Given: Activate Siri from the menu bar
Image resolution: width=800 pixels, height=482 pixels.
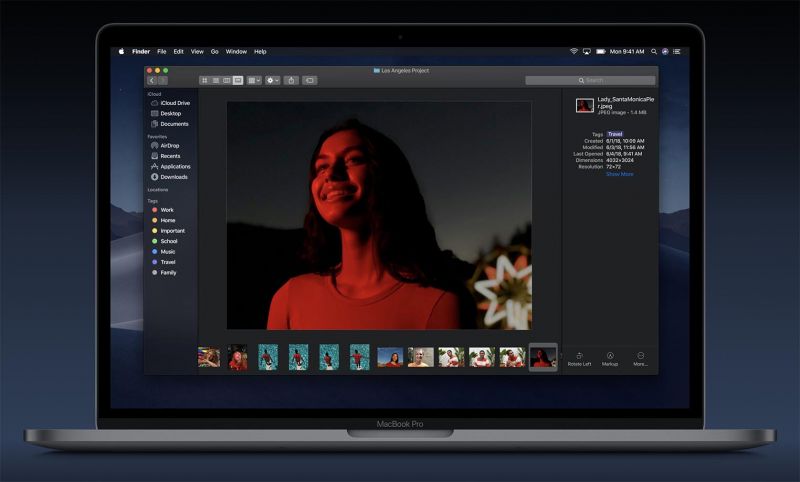Looking at the screenshot, I should coord(665,52).
